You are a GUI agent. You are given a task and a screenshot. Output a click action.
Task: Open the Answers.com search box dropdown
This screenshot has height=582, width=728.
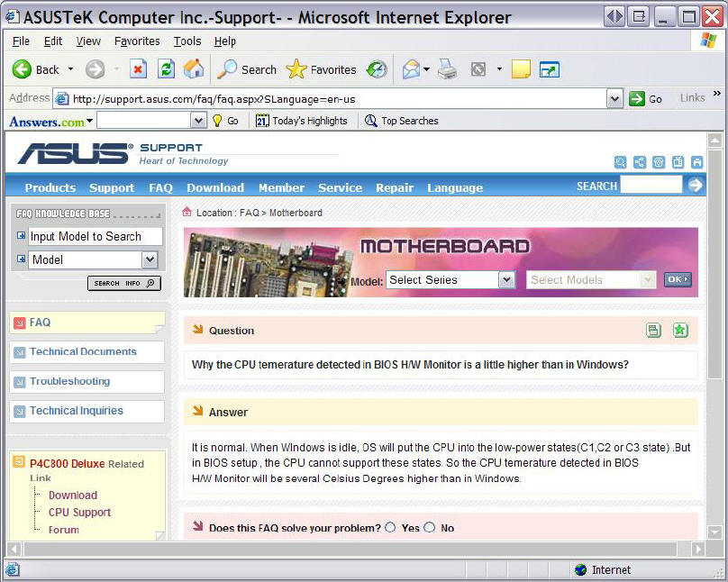pos(198,121)
